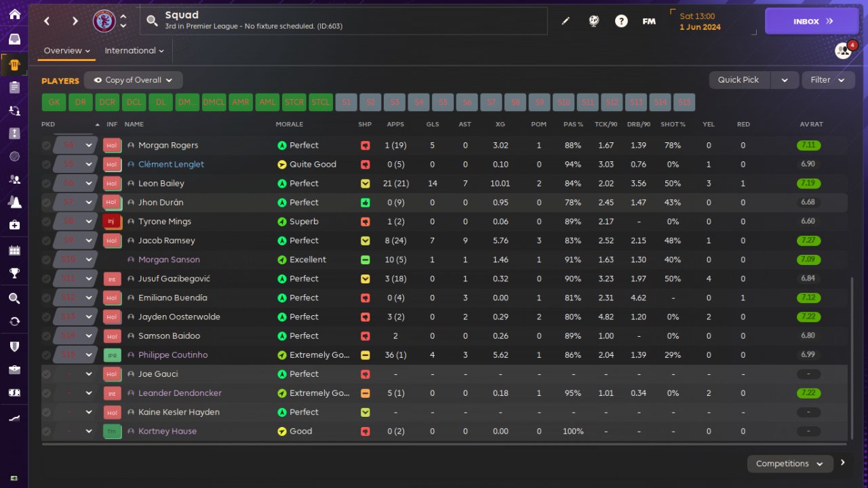Screen dimensions: 868x488
Task: Open the notifications icon showing 4
Action: click(844, 50)
